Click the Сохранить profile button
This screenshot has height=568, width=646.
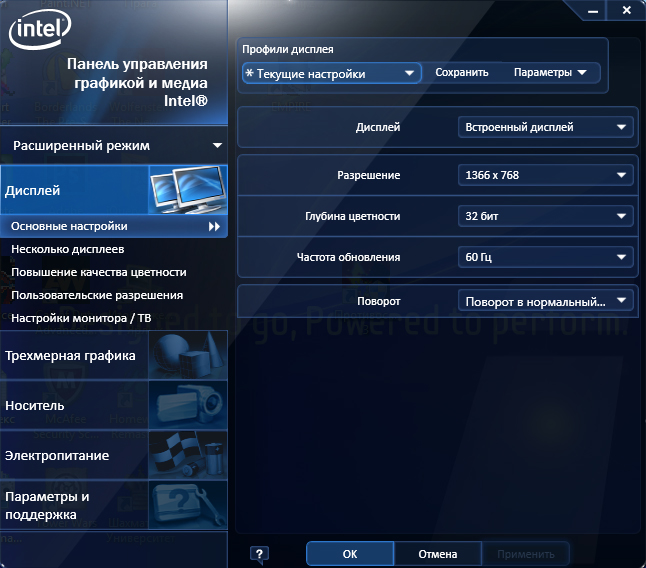[462, 72]
